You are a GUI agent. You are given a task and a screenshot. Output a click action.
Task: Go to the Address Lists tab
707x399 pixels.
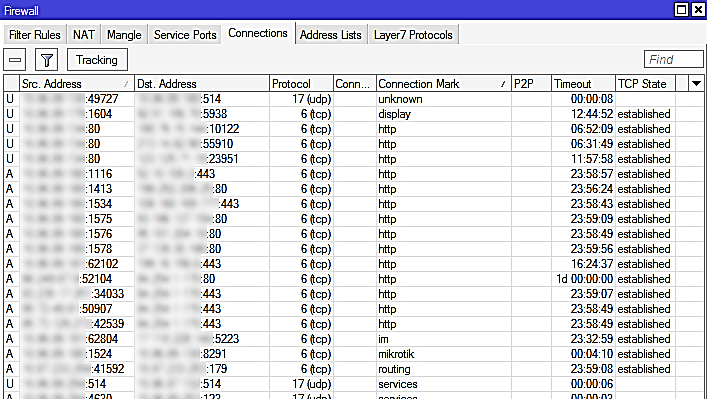coord(331,35)
